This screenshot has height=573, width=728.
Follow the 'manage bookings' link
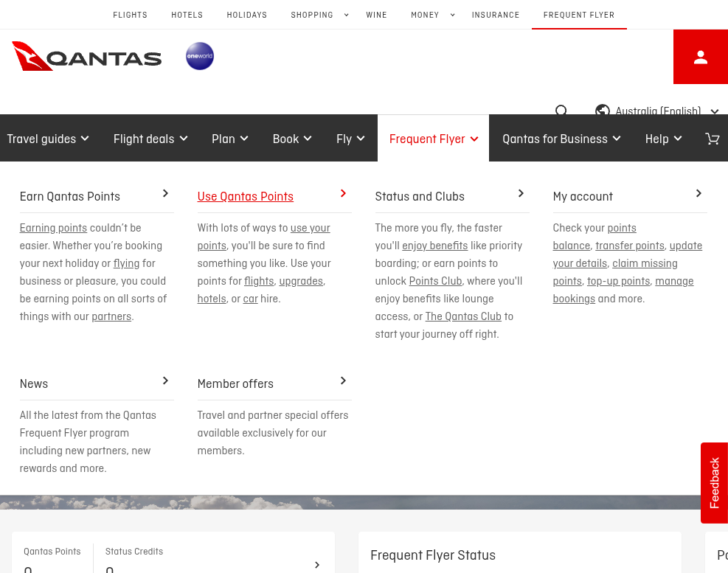674,282
